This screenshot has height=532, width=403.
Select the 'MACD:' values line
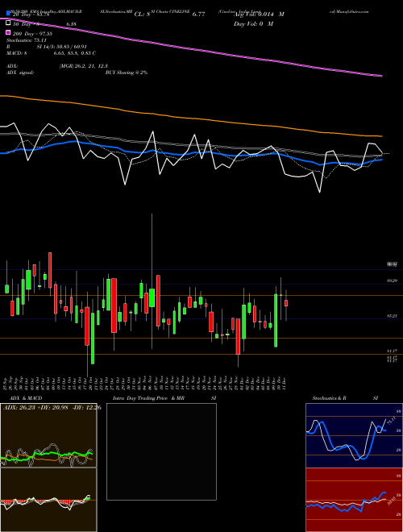point(51,53)
